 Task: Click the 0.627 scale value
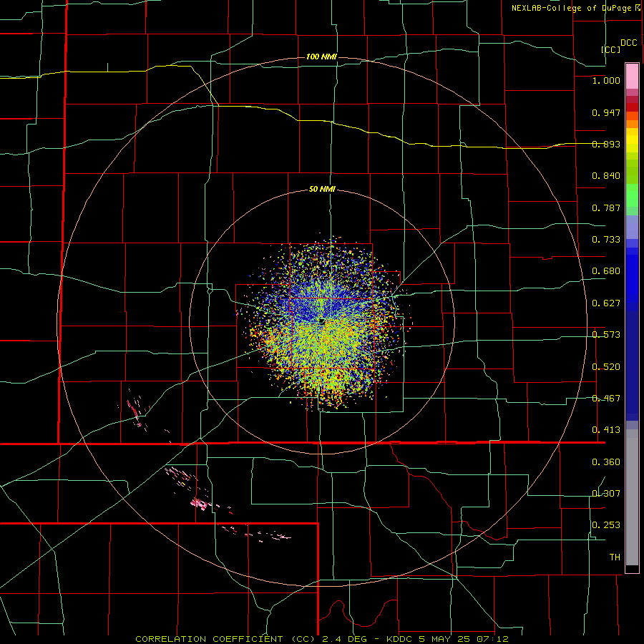click(606, 303)
